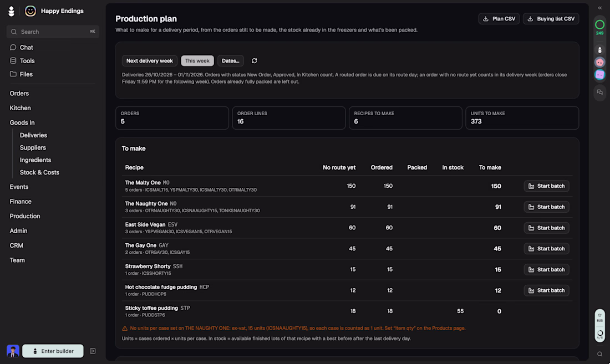610x364 pixels.
Task: Open the Kitchen section
Action: (20, 108)
